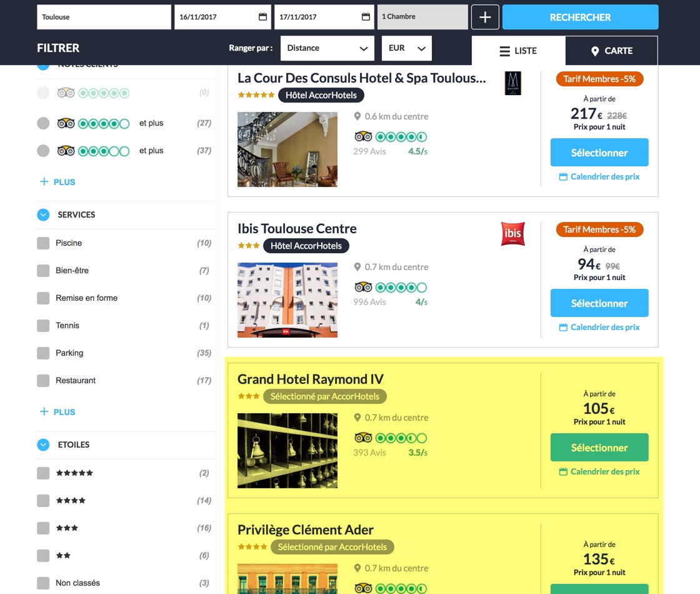Check the Bien-être service filter

[x=43, y=271]
